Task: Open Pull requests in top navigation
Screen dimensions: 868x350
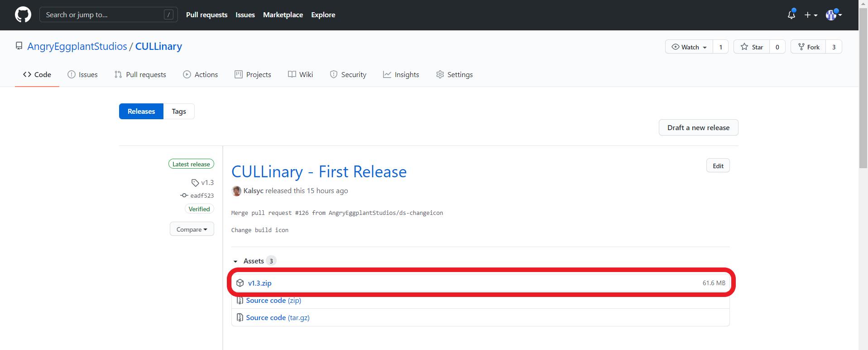Action: (206, 15)
